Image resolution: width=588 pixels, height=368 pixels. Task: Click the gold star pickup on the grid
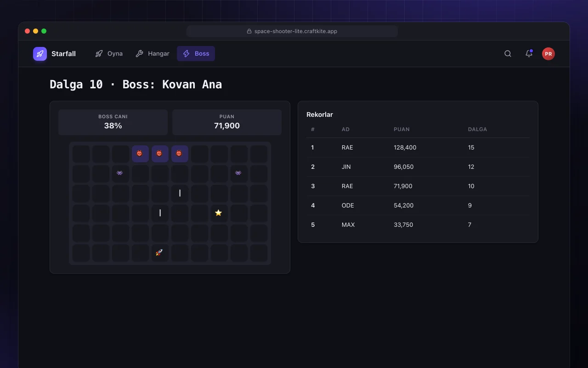tap(218, 213)
